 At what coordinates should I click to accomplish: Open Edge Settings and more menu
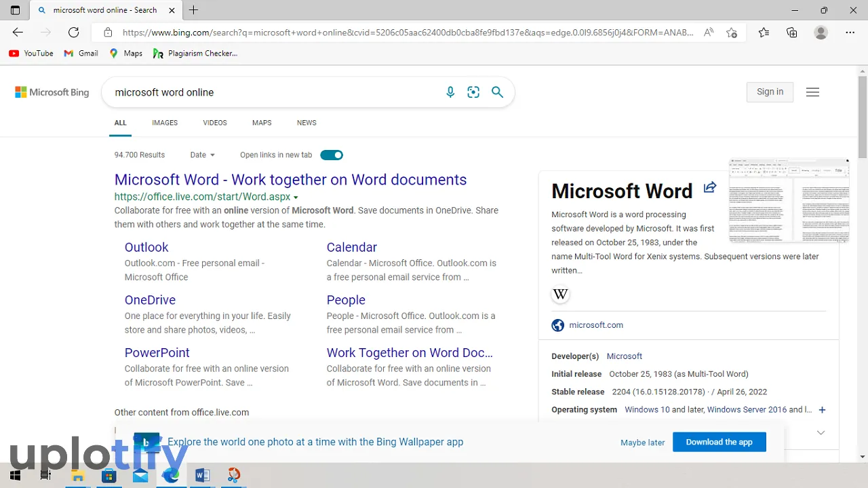point(850,33)
